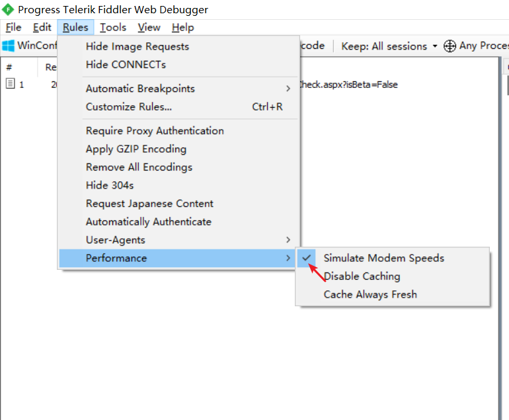The width and height of the screenshot is (509, 420).
Task: Enable Require Proxy Authentication
Action: click(178, 131)
